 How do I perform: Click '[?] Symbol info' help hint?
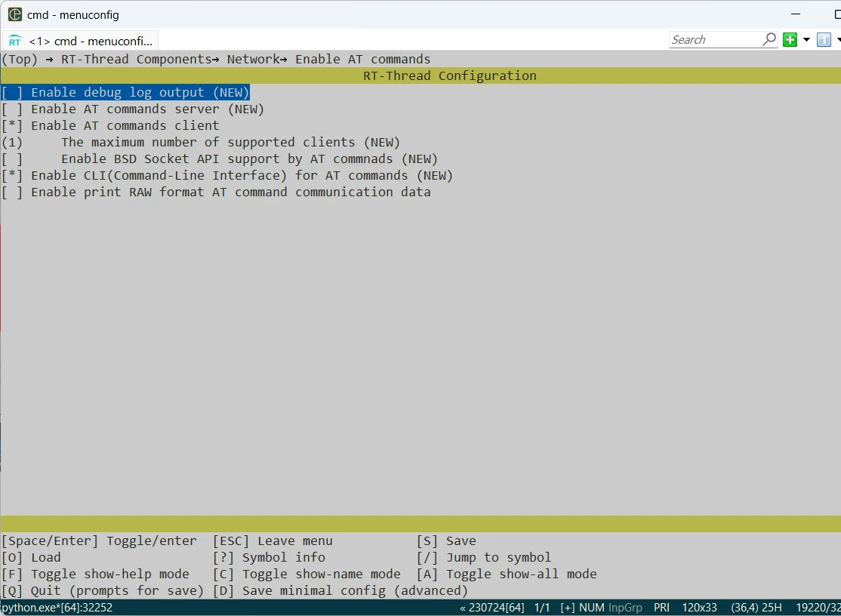[269, 558]
